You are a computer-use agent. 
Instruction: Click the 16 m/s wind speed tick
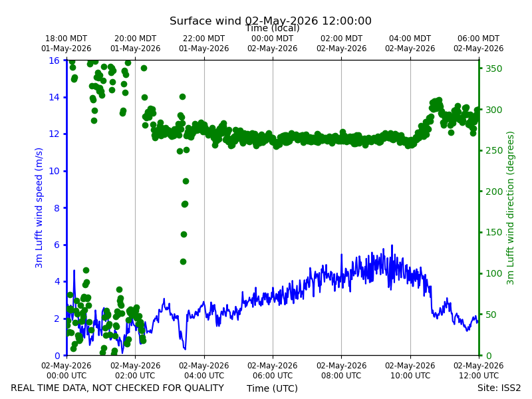point(54,61)
